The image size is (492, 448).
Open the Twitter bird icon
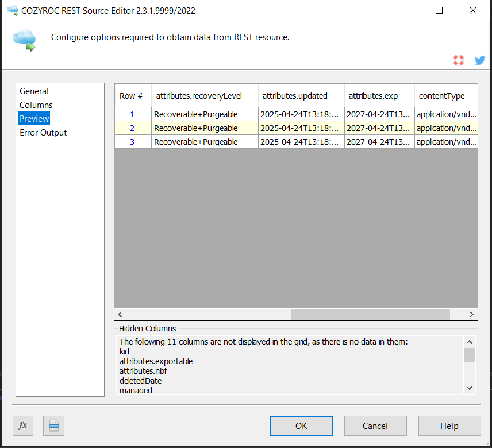479,60
